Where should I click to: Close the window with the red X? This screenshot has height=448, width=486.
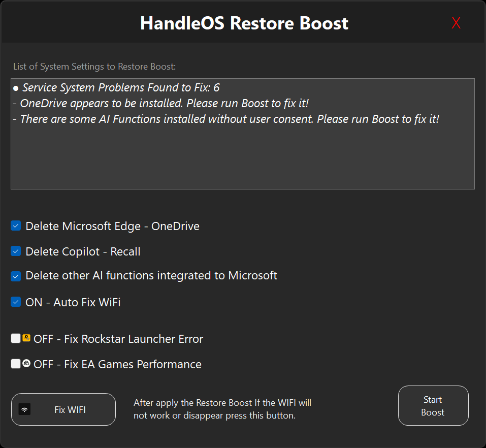(456, 23)
